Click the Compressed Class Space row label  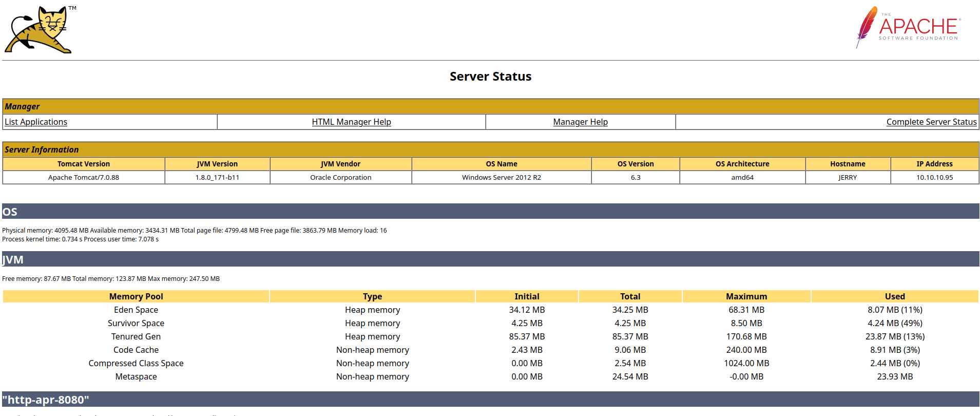coord(136,363)
